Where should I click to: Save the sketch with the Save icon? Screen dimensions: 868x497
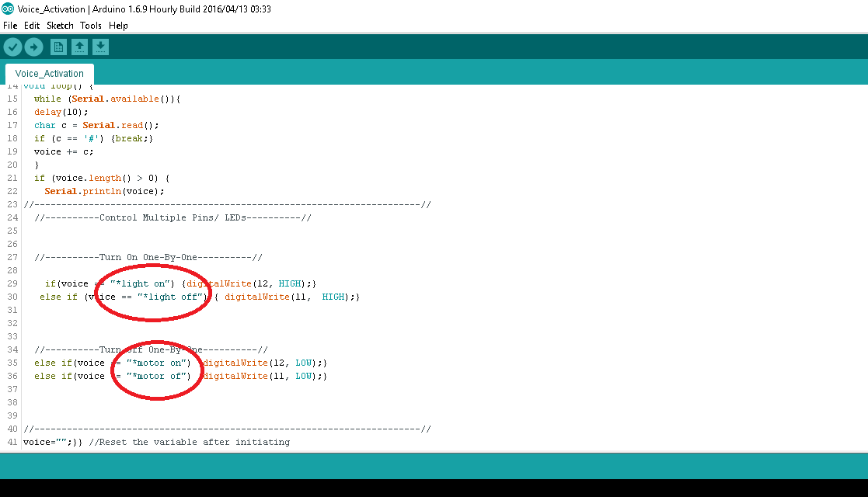pos(100,47)
